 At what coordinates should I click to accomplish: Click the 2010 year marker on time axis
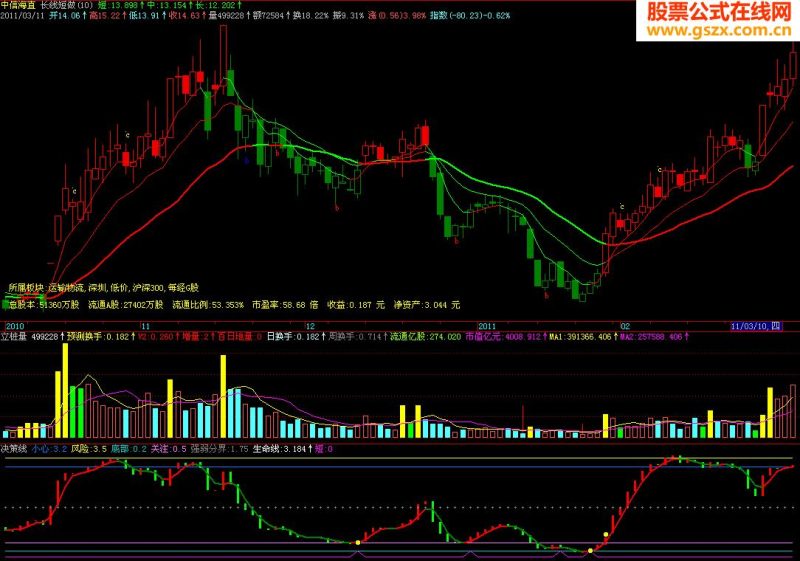click(15, 326)
